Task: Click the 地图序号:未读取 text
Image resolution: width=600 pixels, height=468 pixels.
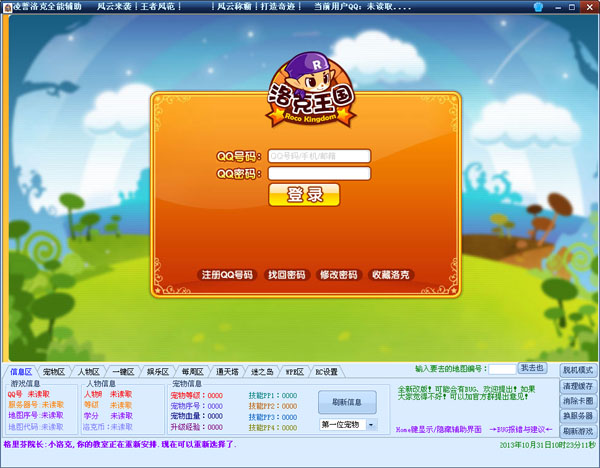Action: pos(36,416)
